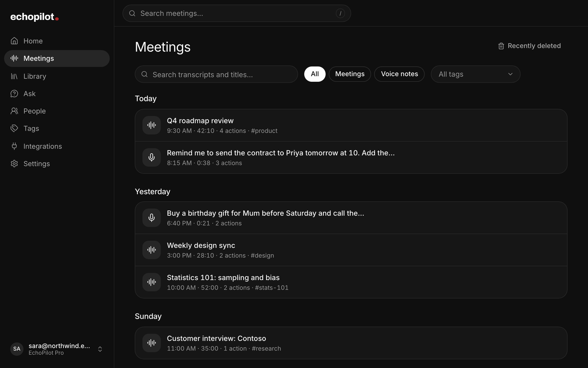
Task: Click magnifier icon in Search meetings bar
Action: [x=132, y=13]
